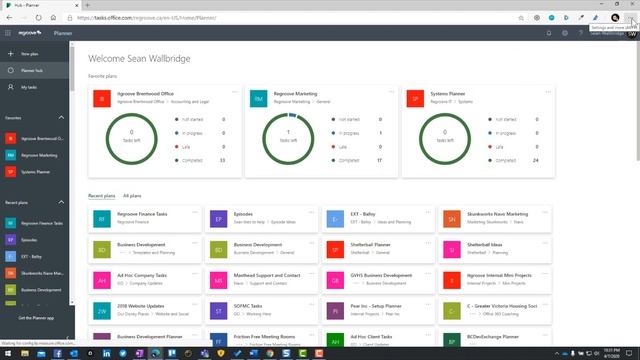Open more options on EXT - Bailey card
Screen dimensions: 640x360
coord(428,212)
